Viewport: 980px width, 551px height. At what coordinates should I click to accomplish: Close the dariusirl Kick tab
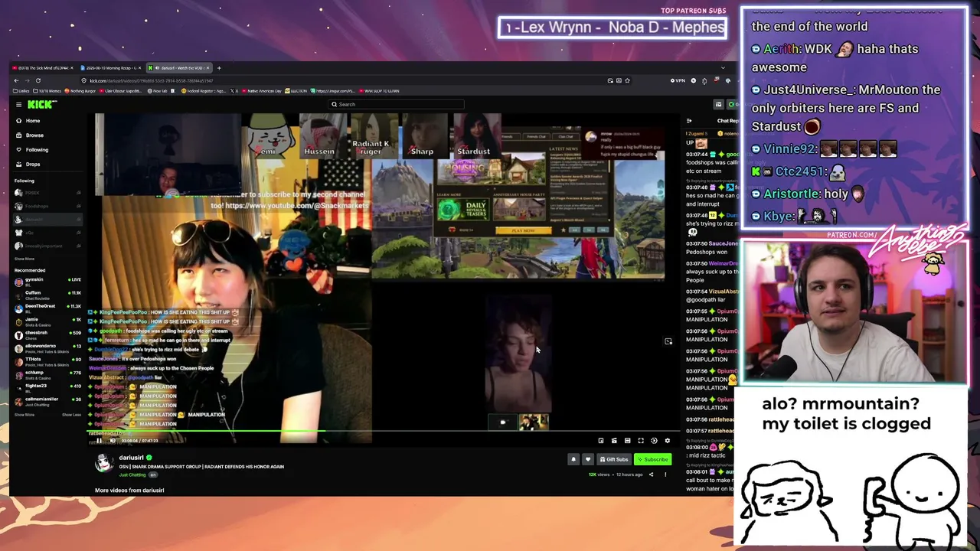pyautogui.click(x=207, y=68)
